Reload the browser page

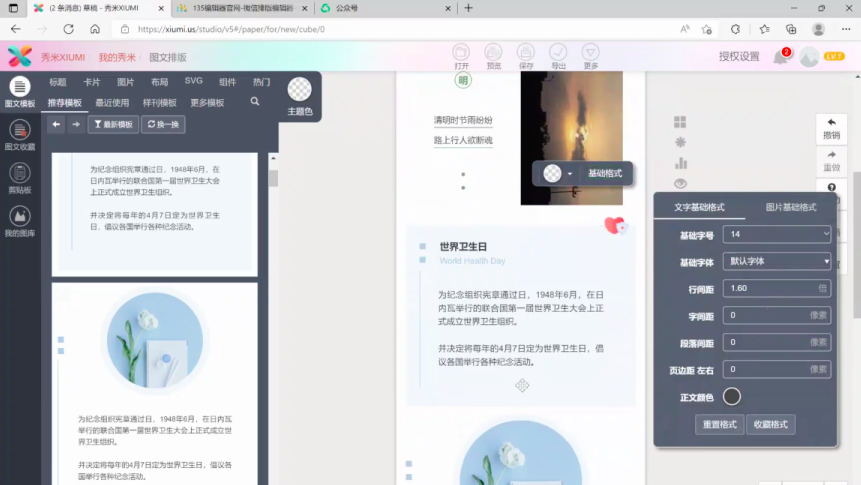(68, 29)
